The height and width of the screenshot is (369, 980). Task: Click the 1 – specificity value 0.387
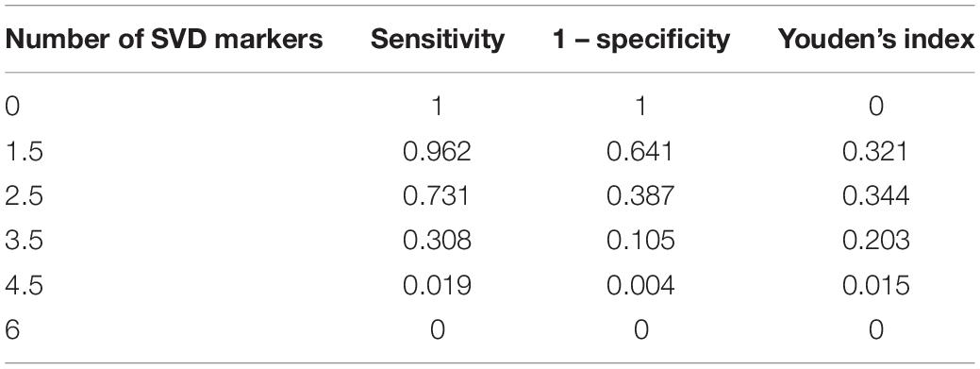(640, 196)
